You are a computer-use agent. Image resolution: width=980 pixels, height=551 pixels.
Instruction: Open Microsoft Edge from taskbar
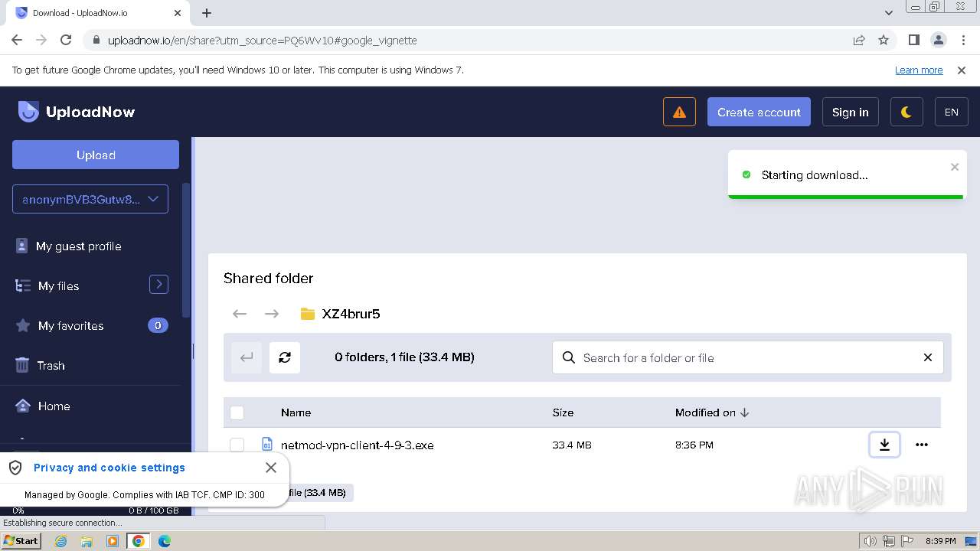[165, 541]
